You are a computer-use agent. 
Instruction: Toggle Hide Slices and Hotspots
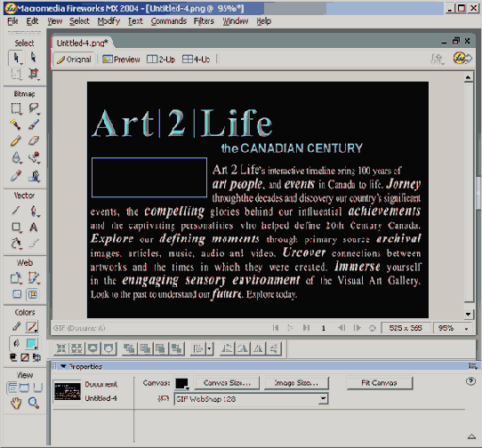(17, 294)
